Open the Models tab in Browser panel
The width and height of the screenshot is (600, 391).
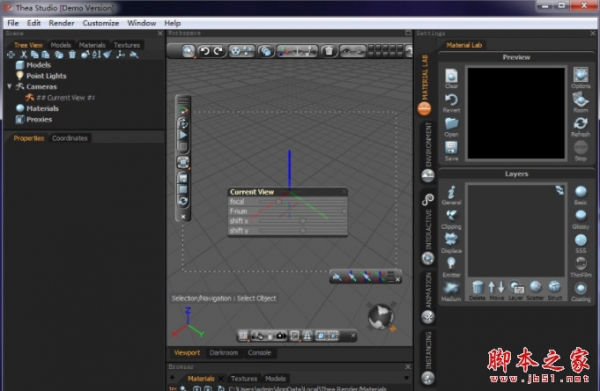pyautogui.click(x=275, y=378)
